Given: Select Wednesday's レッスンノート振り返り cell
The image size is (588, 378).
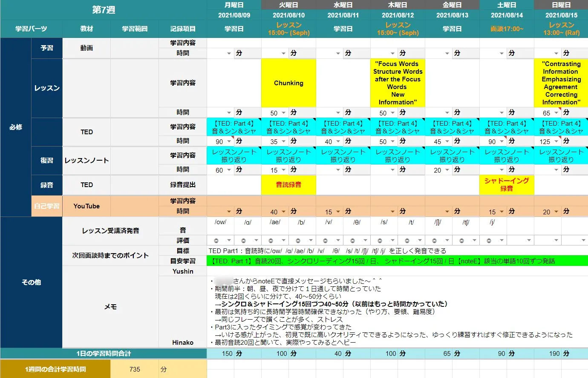Looking at the screenshot, I should click(343, 156).
